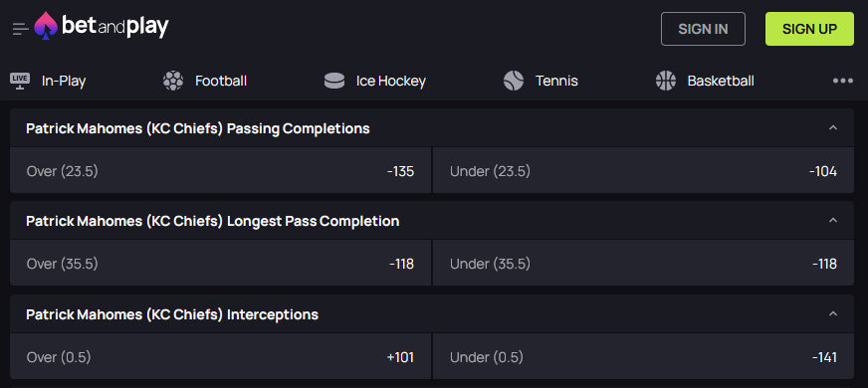The width and height of the screenshot is (868, 388).
Task: Select Over (23.5) completions at -135
Action: click(220, 171)
